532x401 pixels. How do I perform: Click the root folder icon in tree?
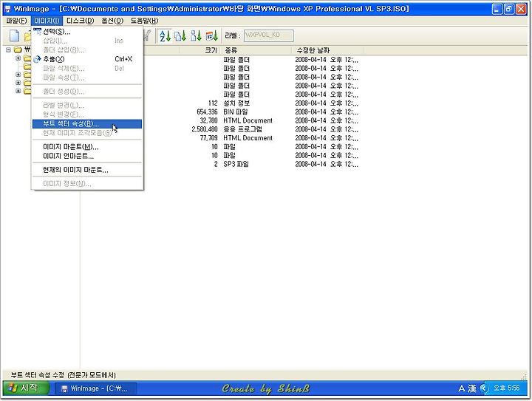[18, 50]
